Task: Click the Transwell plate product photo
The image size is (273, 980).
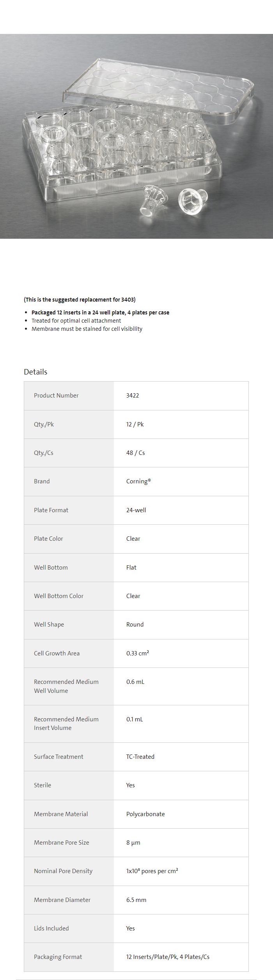Action: [136, 136]
